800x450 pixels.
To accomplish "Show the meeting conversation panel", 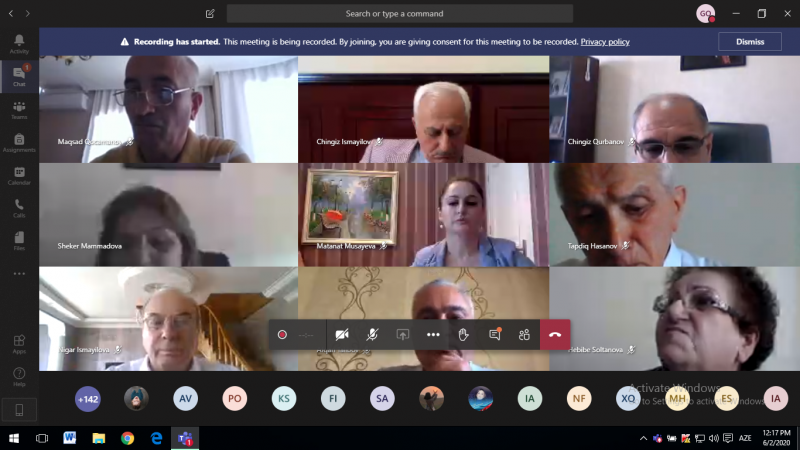I will pyautogui.click(x=494, y=335).
